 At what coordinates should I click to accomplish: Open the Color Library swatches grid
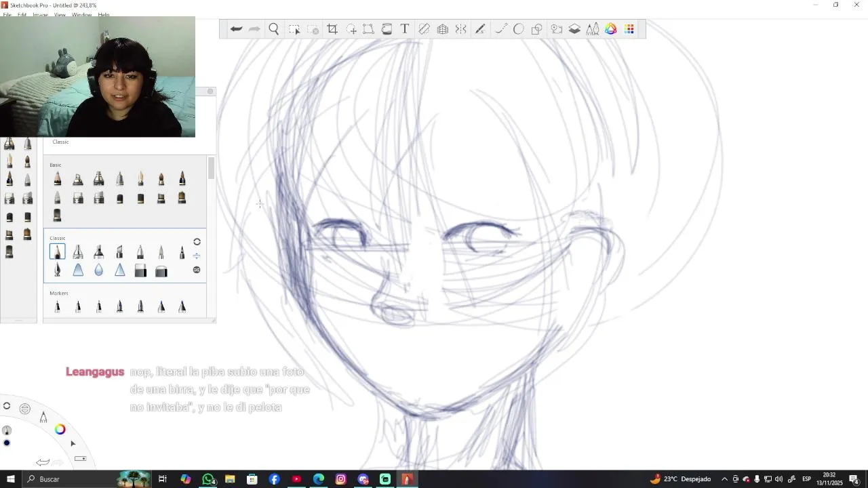tap(629, 29)
